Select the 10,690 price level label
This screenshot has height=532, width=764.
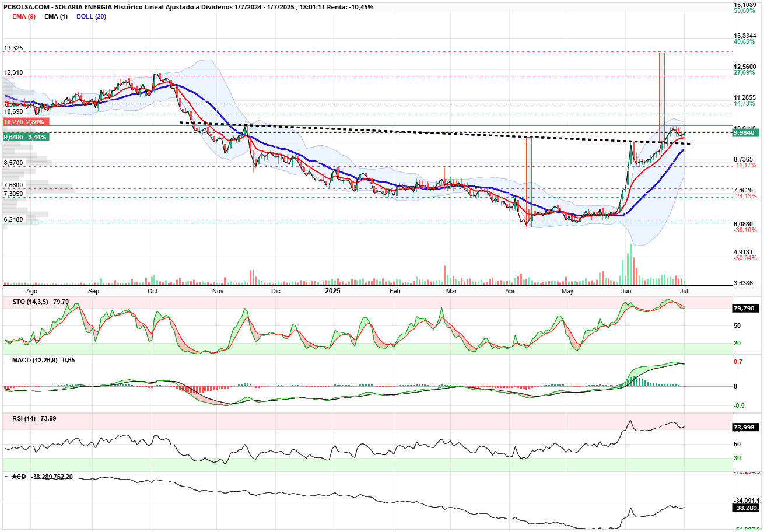[13, 111]
